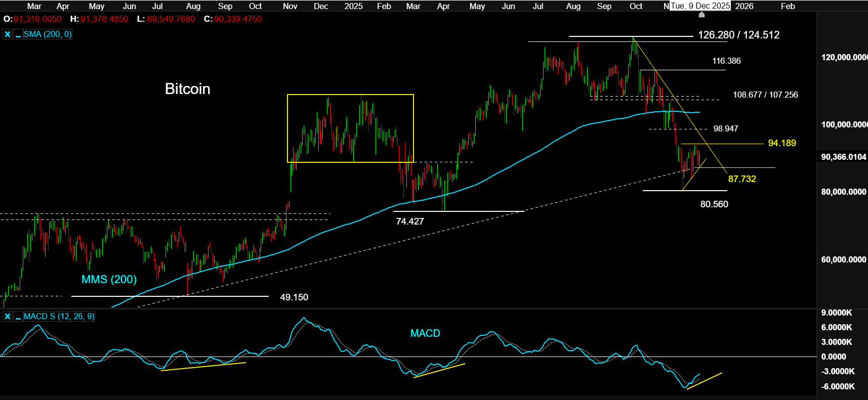Click '100,000.0000' on the price axis
The height and width of the screenshot is (400, 868).
click(x=844, y=124)
